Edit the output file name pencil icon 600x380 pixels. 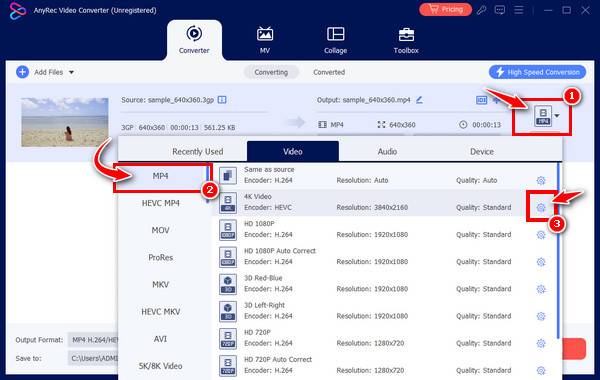[x=419, y=100]
